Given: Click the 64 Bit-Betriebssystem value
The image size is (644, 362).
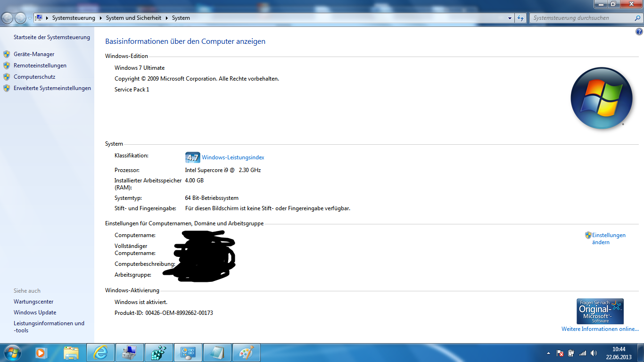Looking at the screenshot, I should 212,198.
